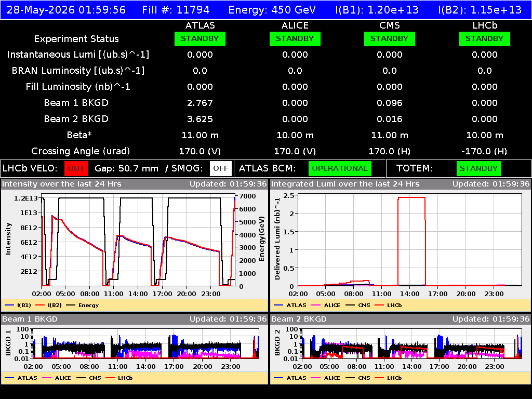Click Updated: 01:59:36 on Intensity panel

pyautogui.click(x=228, y=184)
